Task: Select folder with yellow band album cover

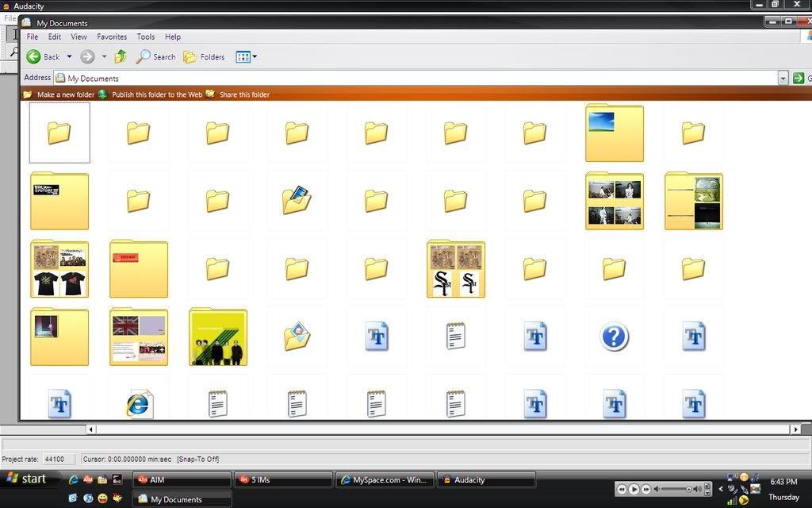Action: tap(218, 337)
